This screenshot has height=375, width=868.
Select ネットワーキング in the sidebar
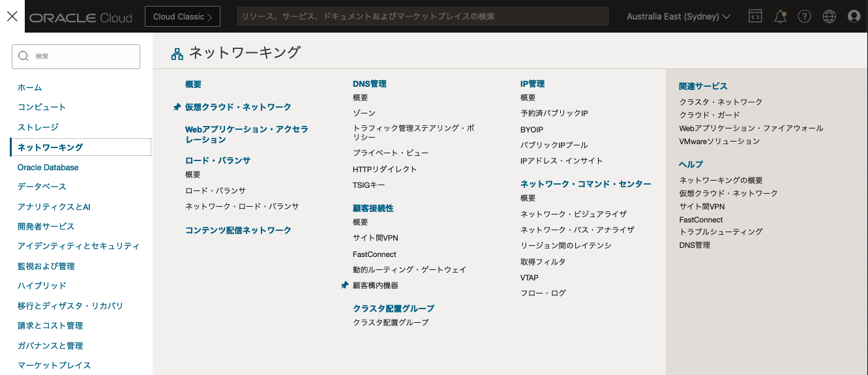50,147
